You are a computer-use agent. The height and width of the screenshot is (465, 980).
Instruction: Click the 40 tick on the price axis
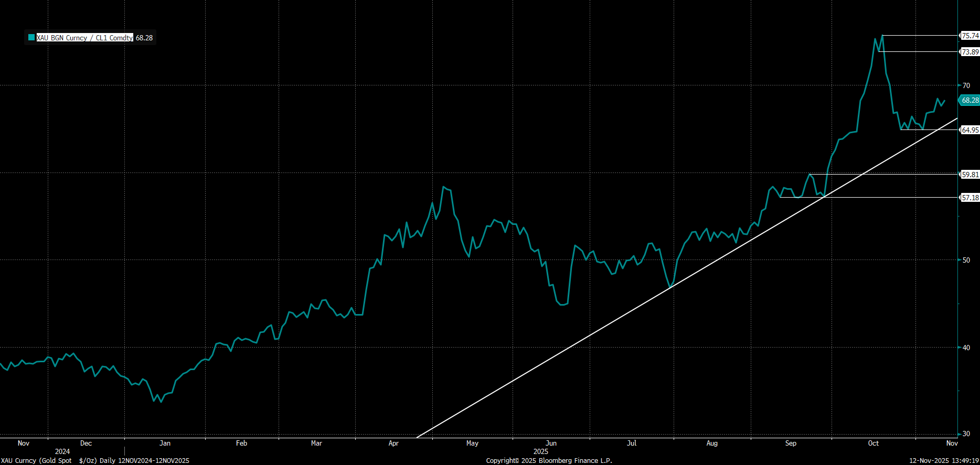(966, 348)
